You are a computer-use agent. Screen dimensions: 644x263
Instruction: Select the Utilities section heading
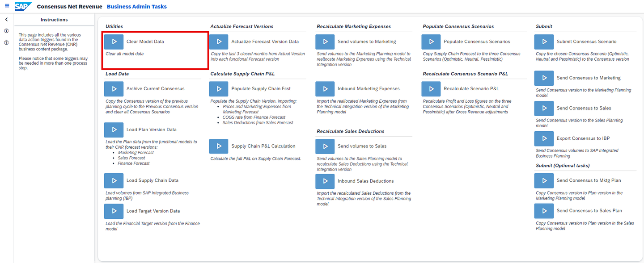pyautogui.click(x=114, y=26)
